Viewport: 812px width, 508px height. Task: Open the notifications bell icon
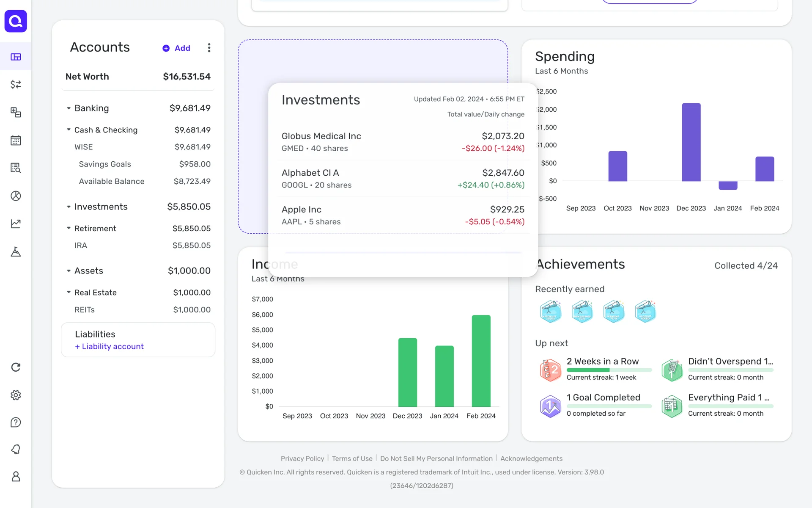pyautogui.click(x=16, y=449)
